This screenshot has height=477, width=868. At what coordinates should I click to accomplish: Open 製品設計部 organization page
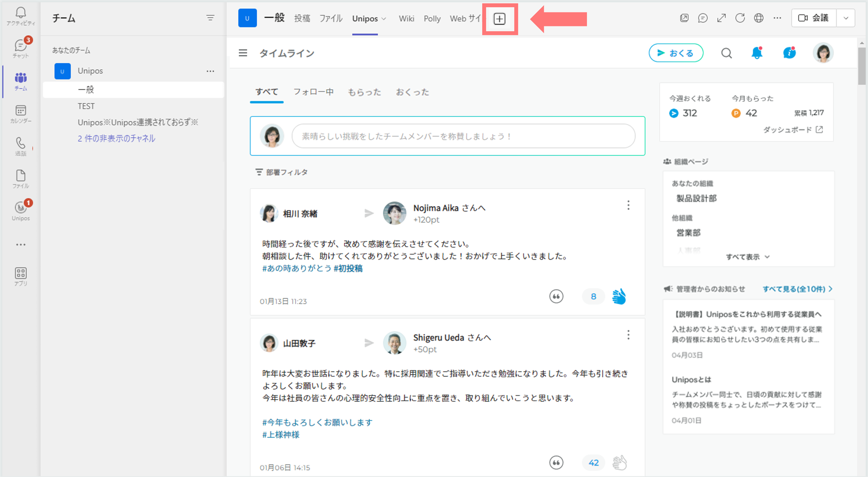pyautogui.click(x=696, y=198)
